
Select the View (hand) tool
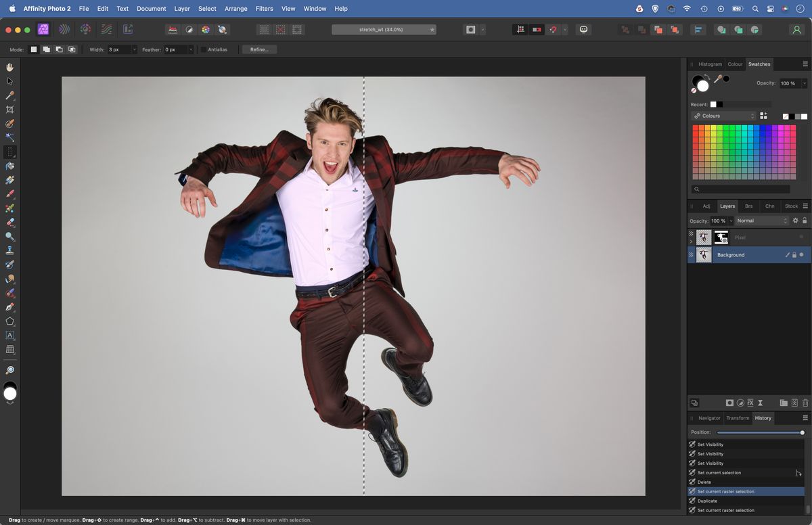pyautogui.click(x=9, y=67)
